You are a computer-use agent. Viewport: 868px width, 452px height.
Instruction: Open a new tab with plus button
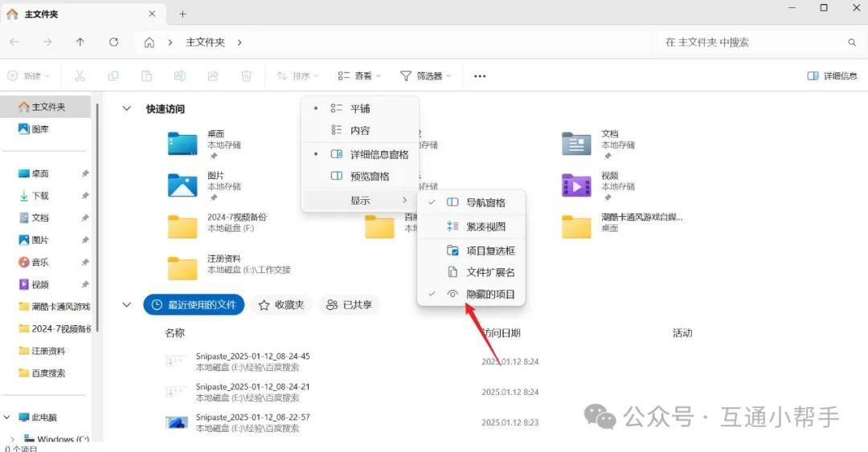(x=182, y=14)
